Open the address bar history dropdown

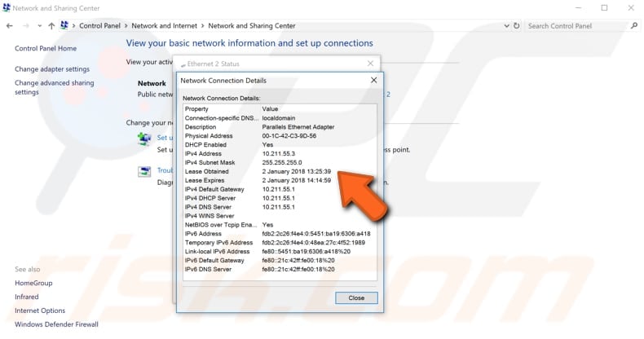[x=506, y=26]
